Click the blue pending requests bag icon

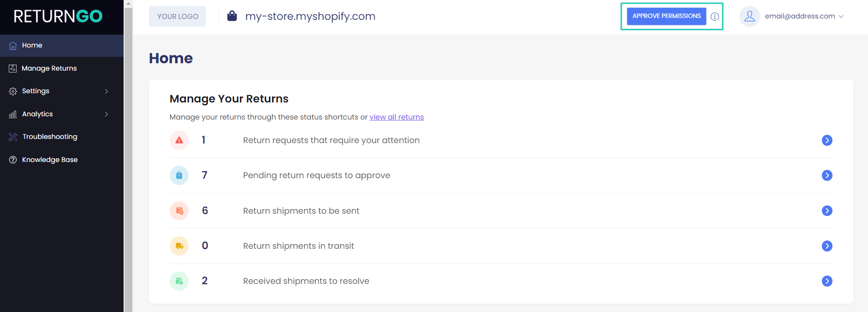[179, 175]
